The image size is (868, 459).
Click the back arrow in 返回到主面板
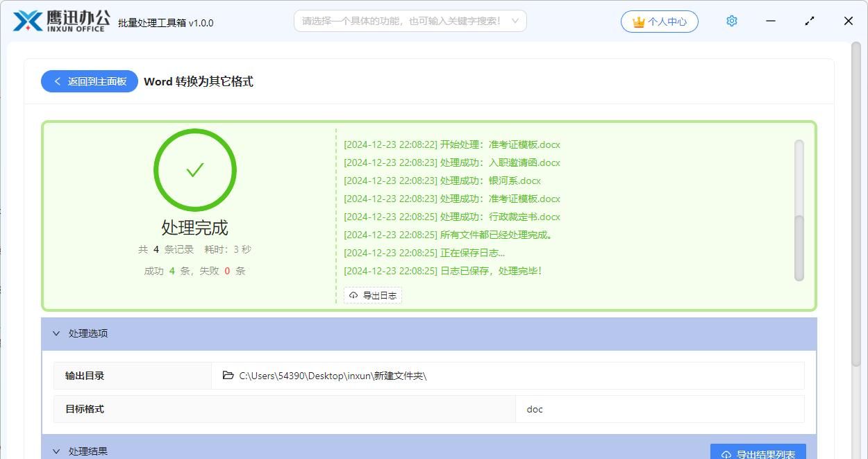click(58, 81)
